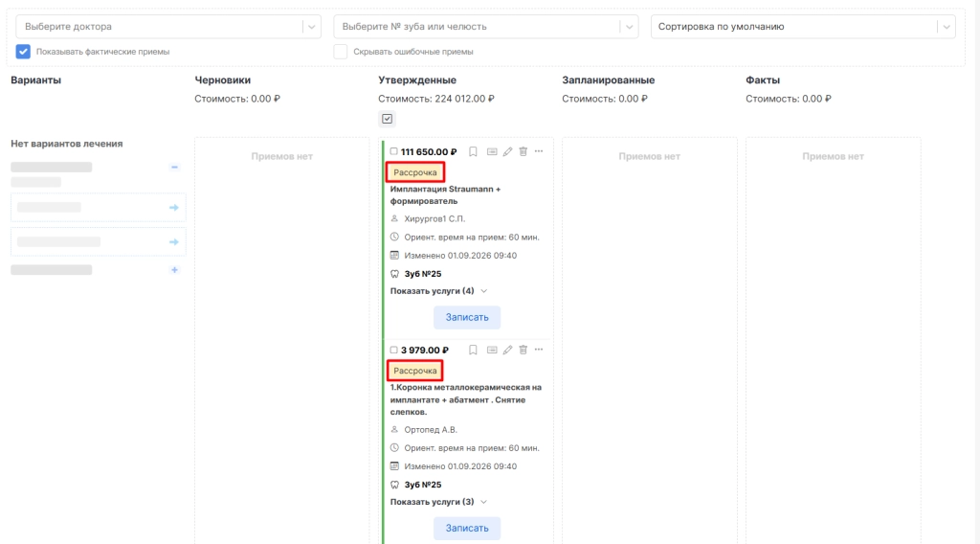Delete the 111 650.00 ₽ appointment via trash icon
This screenshot has height=544, width=980.
pos(523,152)
